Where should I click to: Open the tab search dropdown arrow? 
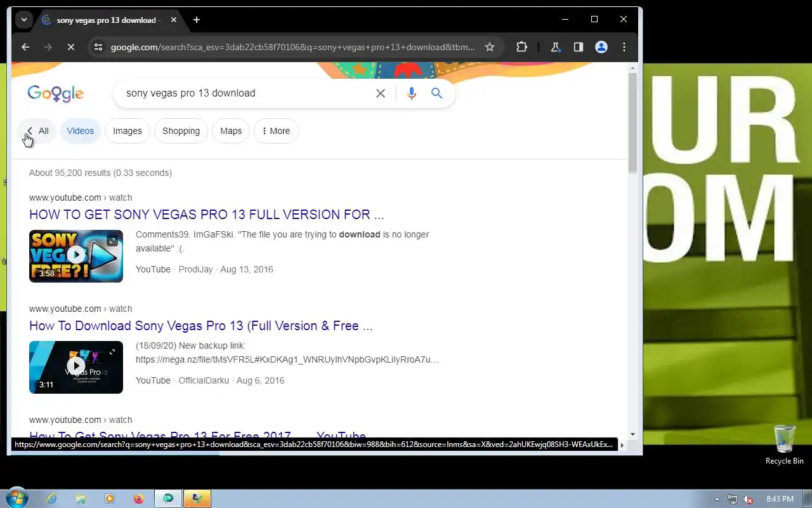(24, 20)
